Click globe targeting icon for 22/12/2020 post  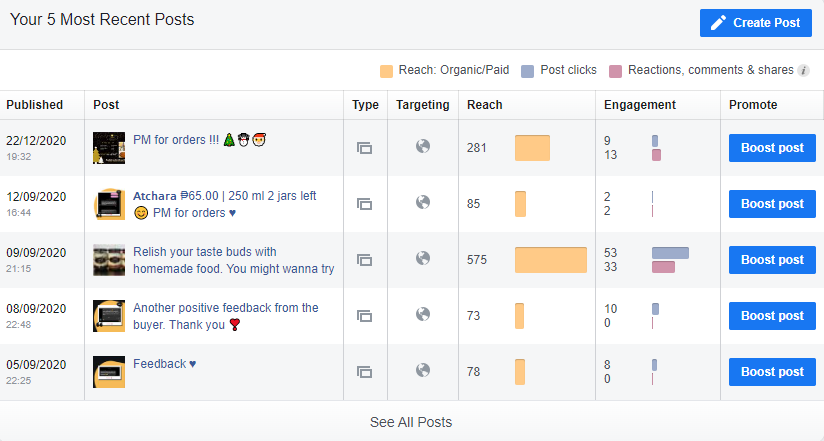[x=423, y=147]
